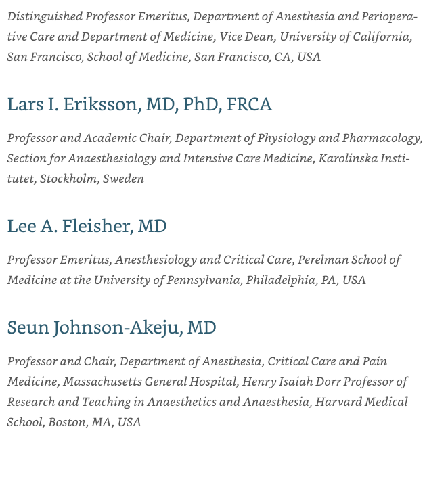Click 'Professor and Chair' under Johnson-Akeju

62,362
